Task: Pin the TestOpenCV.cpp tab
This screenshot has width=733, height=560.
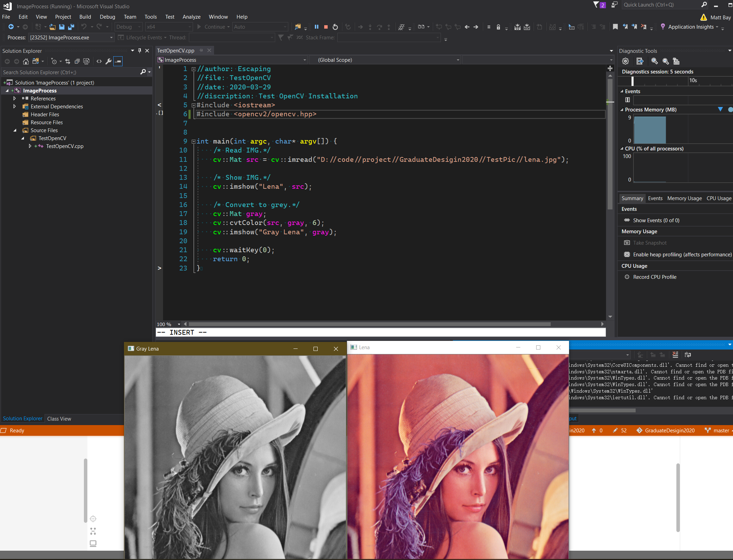Action: click(201, 50)
